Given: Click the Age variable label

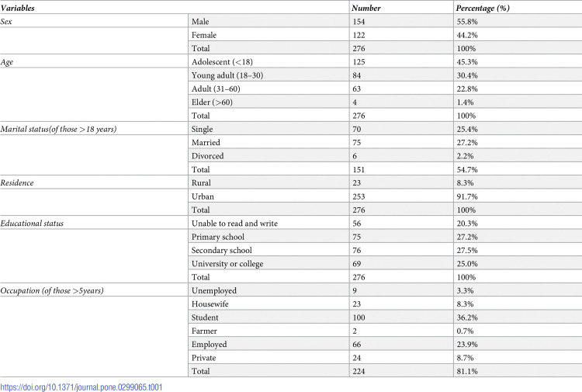Looking at the screenshot, I should pos(7,62).
